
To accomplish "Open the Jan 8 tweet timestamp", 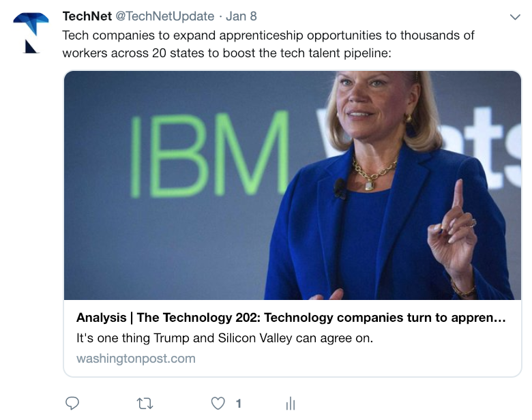I will [241, 16].
